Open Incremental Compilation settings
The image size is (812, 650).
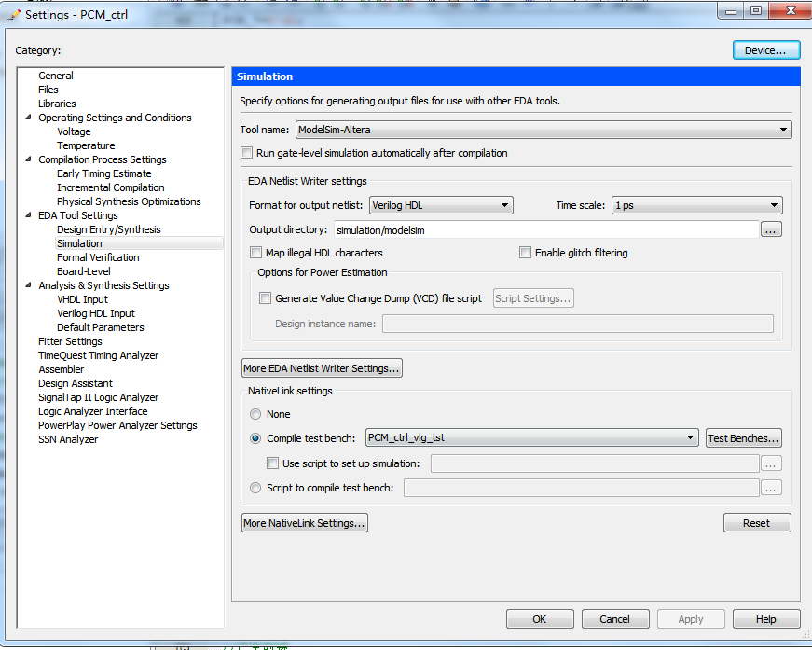click(110, 187)
